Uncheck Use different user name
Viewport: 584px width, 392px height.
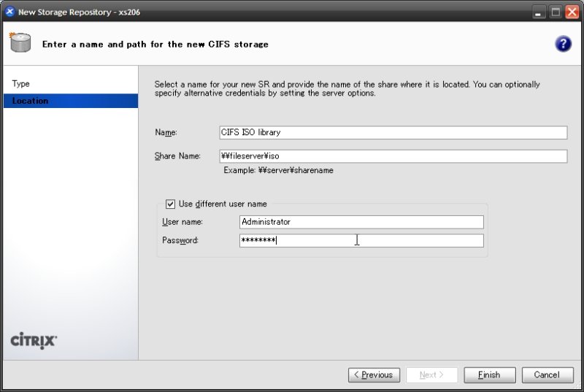pos(170,204)
